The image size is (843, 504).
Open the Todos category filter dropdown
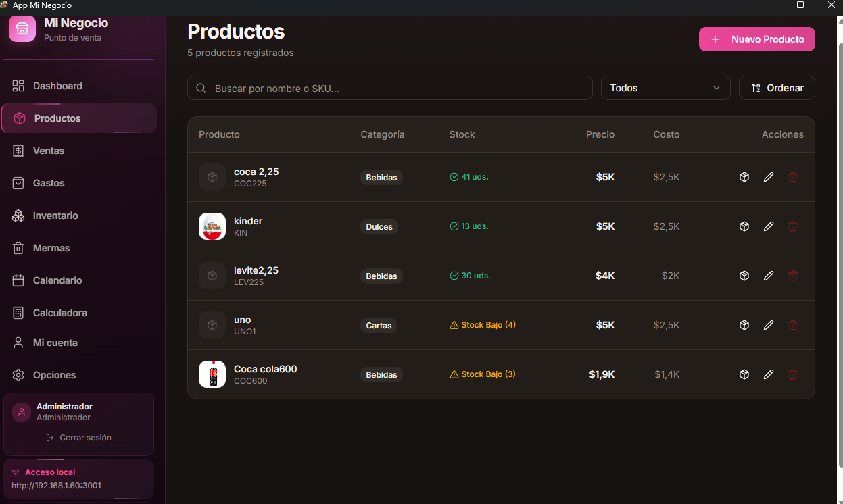(665, 88)
